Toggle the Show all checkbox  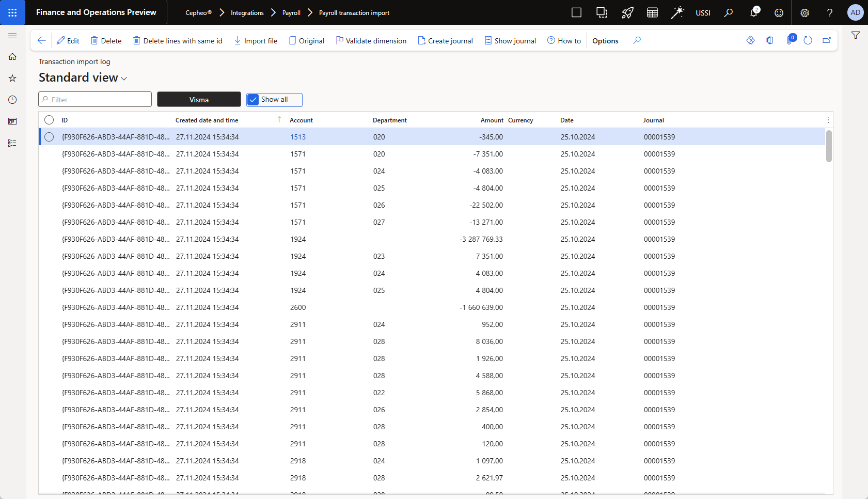pos(253,100)
